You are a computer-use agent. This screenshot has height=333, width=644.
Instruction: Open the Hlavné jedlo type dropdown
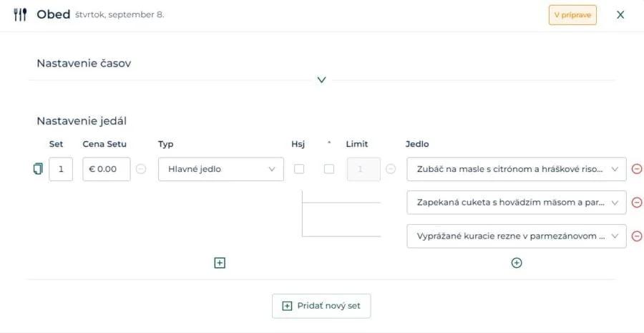[x=221, y=169]
